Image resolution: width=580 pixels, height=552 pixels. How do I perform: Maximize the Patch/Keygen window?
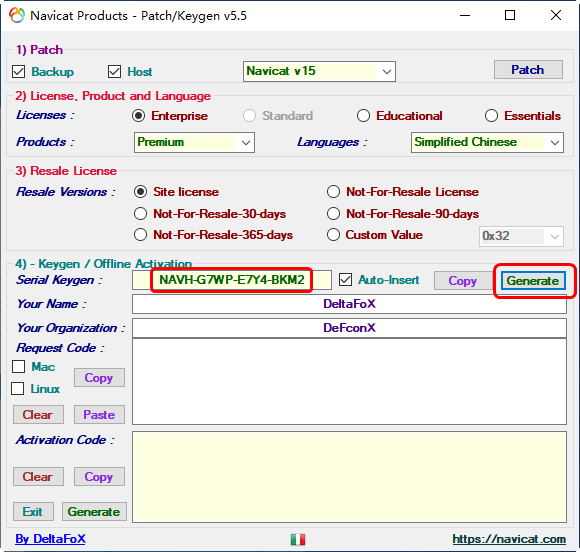click(x=510, y=16)
